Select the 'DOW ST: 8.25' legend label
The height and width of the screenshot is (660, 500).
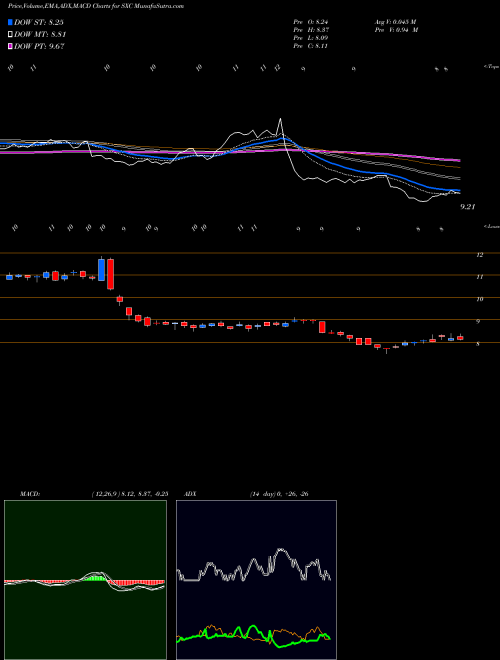click(39, 22)
